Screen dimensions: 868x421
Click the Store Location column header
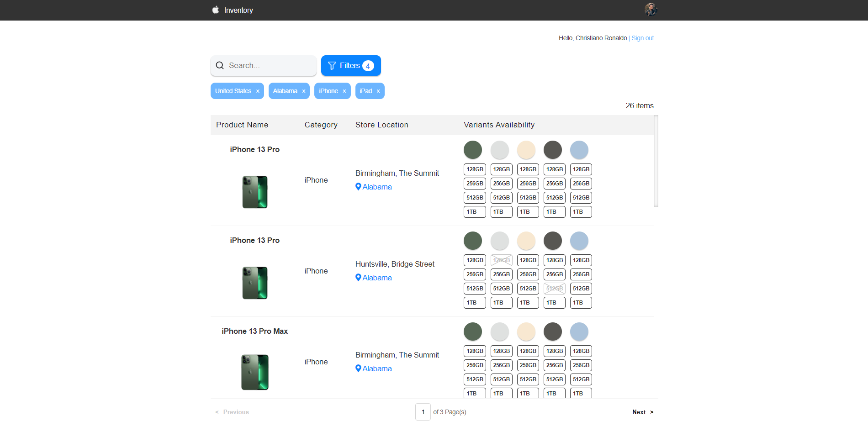click(382, 125)
